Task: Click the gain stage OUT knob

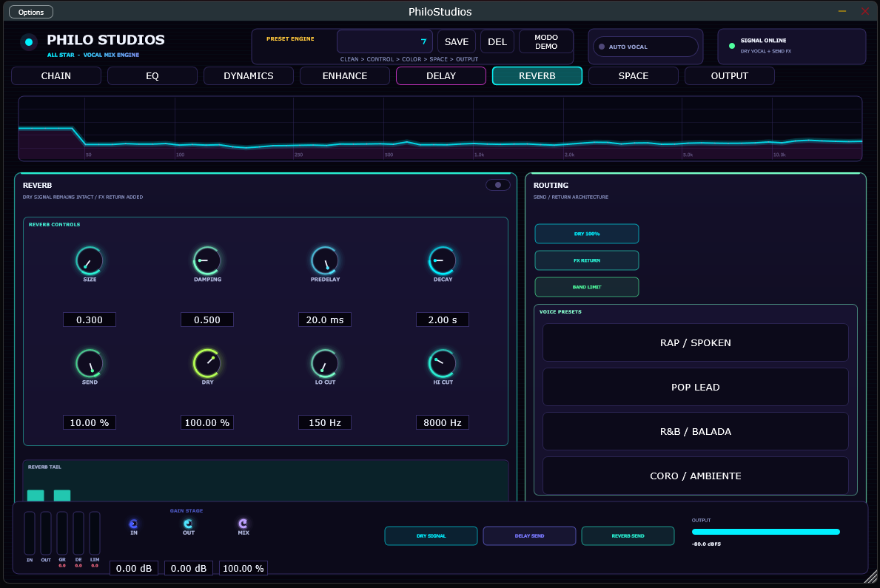Action: pyautogui.click(x=188, y=524)
